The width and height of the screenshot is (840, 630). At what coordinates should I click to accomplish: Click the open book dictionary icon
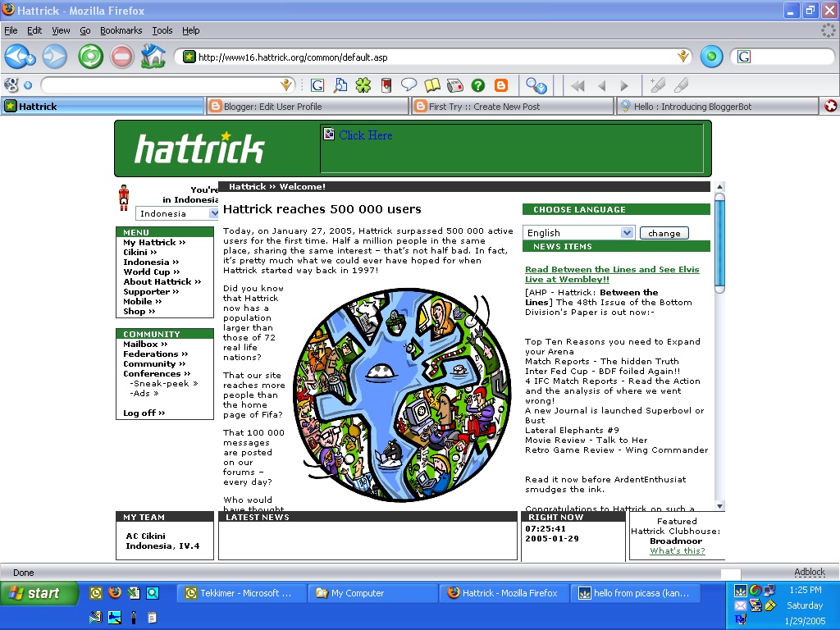(x=431, y=85)
